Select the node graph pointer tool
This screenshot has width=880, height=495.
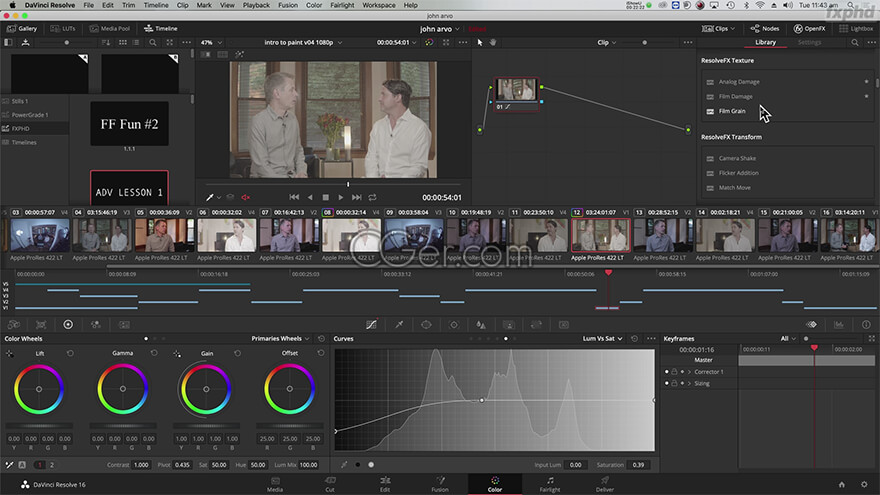(480, 43)
